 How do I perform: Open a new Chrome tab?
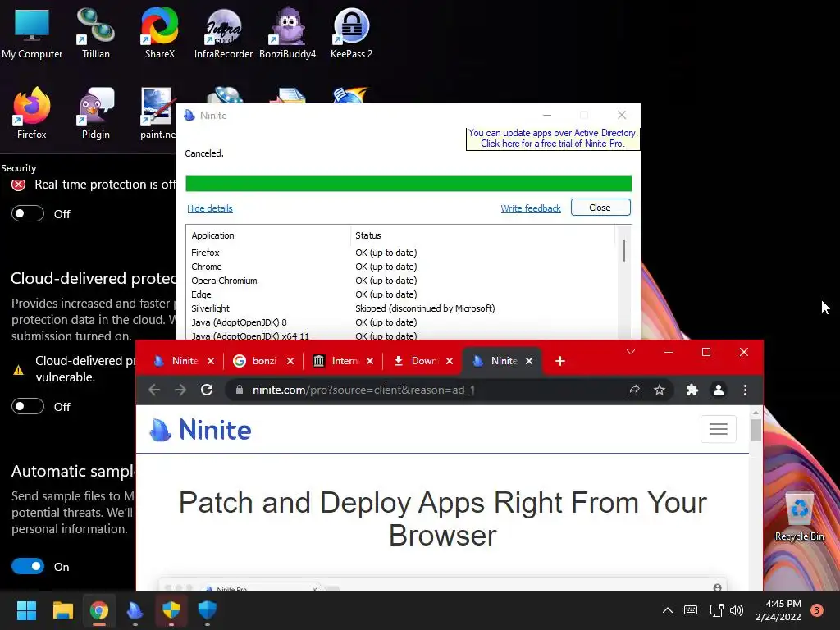click(x=560, y=361)
